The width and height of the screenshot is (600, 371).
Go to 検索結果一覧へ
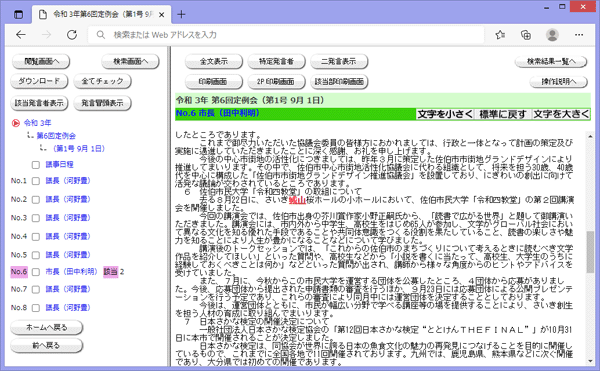551,62
